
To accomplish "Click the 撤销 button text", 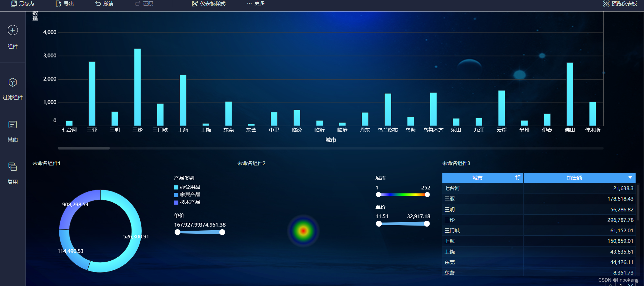I will [108, 3].
